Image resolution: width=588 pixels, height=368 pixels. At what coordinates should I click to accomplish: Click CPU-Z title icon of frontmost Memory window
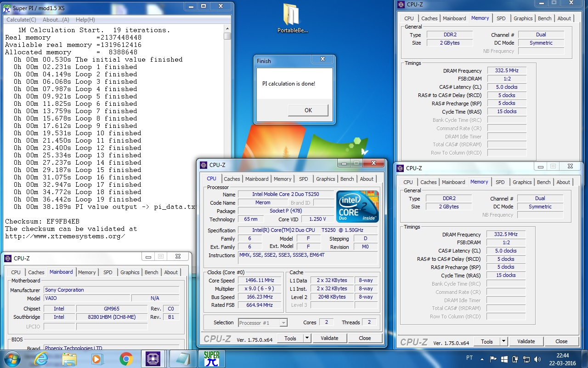pyautogui.click(x=401, y=168)
